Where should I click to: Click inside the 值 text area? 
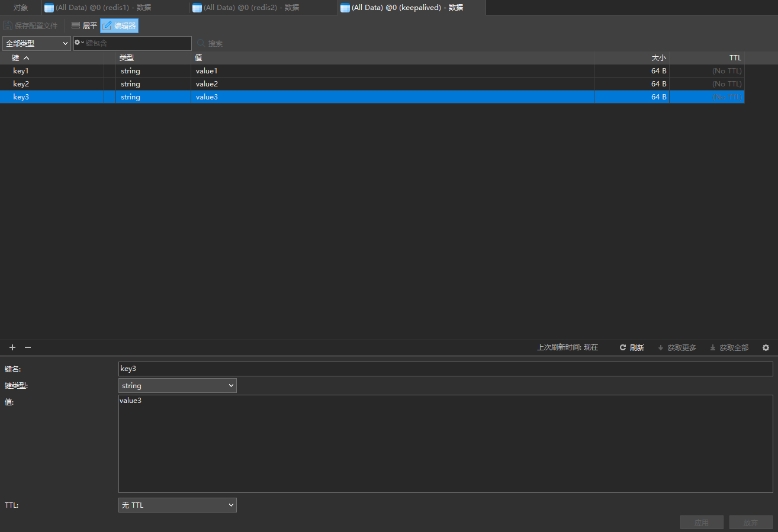445,444
